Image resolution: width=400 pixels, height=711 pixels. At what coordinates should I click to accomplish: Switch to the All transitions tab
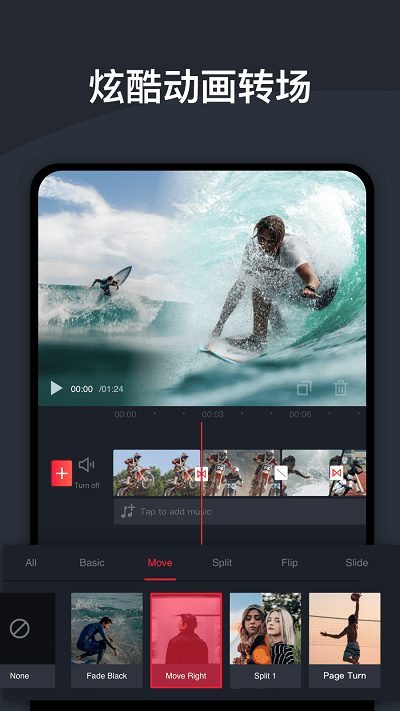pyautogui.click(x=31, y=563)
